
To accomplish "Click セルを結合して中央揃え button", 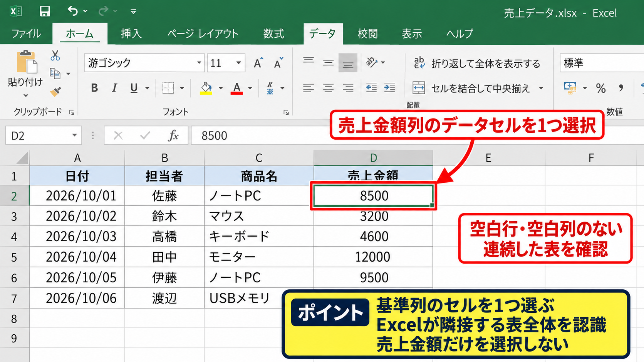I will [471, 88].
